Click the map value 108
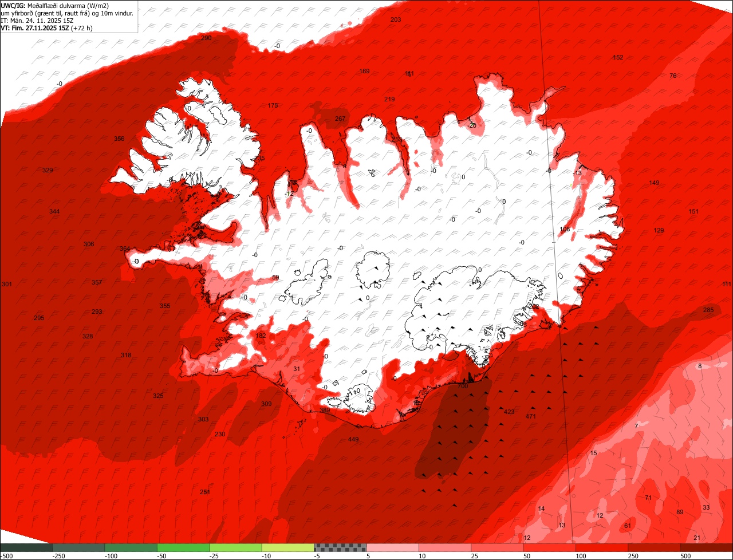This screenshot has width=733, height=560. tap(565, 229)
